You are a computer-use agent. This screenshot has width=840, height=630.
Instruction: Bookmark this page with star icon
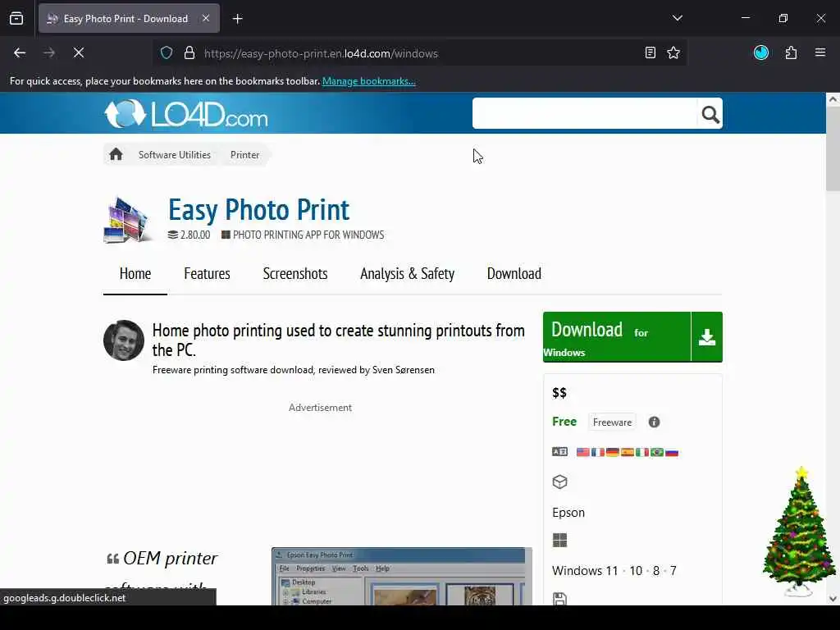coord(673,53)
